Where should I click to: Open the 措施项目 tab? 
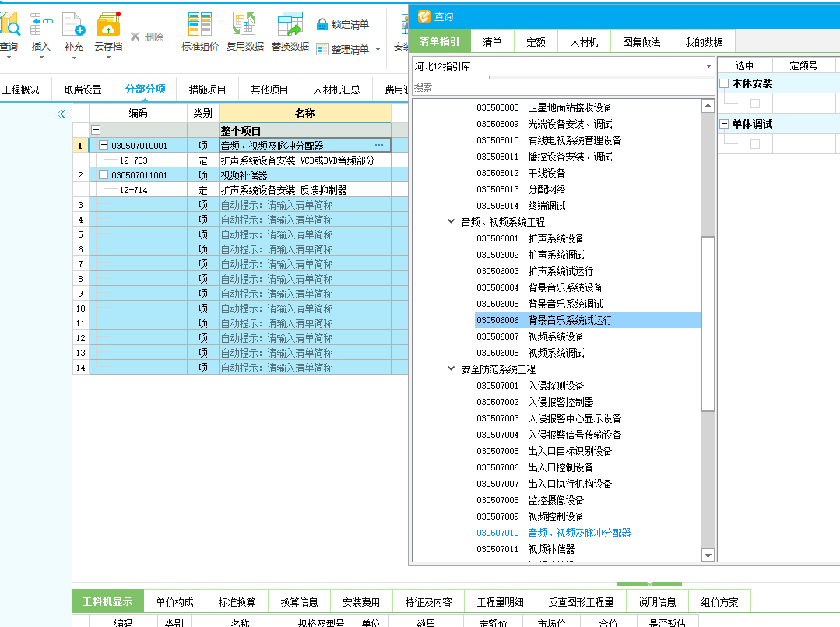207,90
